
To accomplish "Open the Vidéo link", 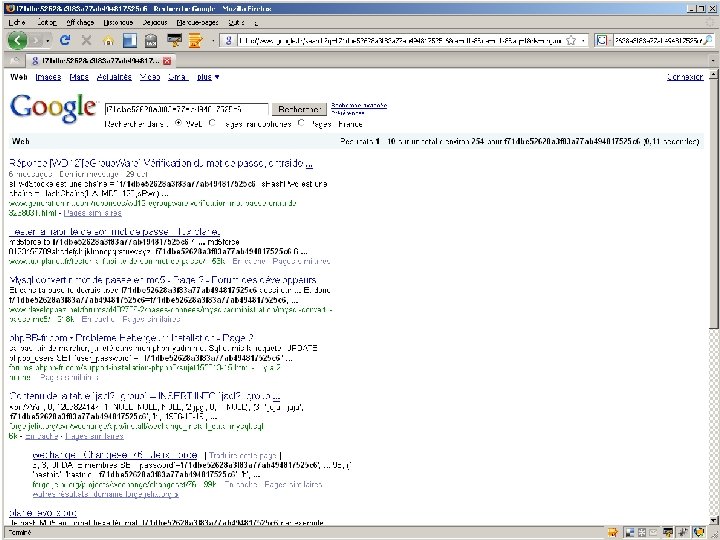I will coord(150,77).
